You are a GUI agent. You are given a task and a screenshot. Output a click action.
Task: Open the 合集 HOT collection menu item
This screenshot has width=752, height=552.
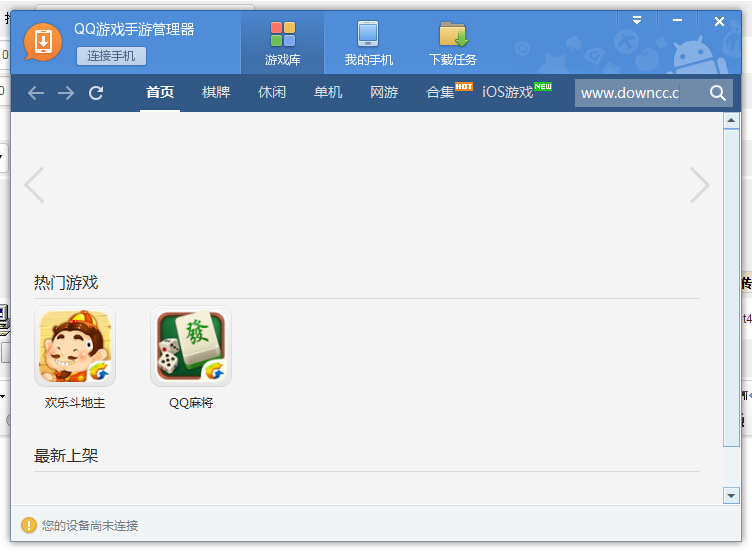pyautogui.click(x=449, y=91)
